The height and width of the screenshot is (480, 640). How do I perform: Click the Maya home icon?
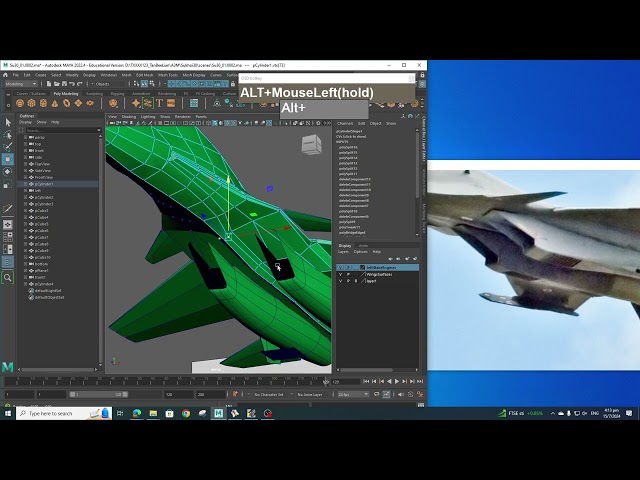pyautogui.click(x=5, y=75)
